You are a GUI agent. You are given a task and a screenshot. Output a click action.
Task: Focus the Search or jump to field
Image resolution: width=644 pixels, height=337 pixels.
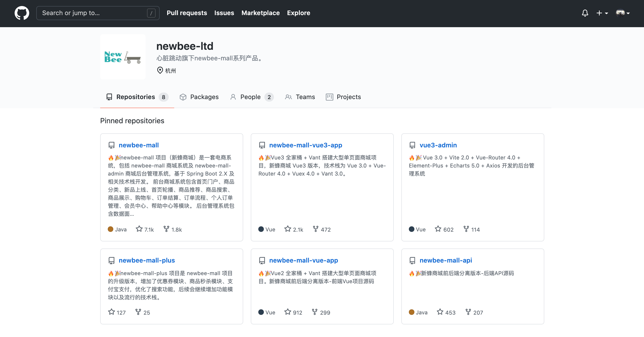[x=98, y=13]
